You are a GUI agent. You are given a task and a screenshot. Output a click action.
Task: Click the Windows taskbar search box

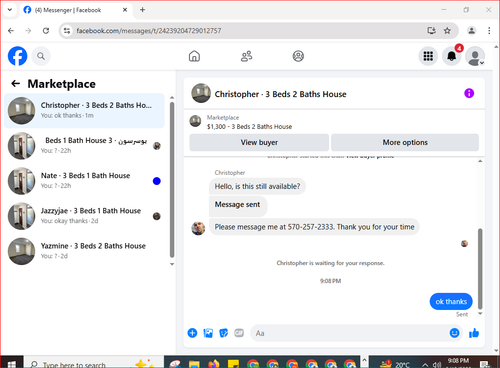click(x=93, y=363)
